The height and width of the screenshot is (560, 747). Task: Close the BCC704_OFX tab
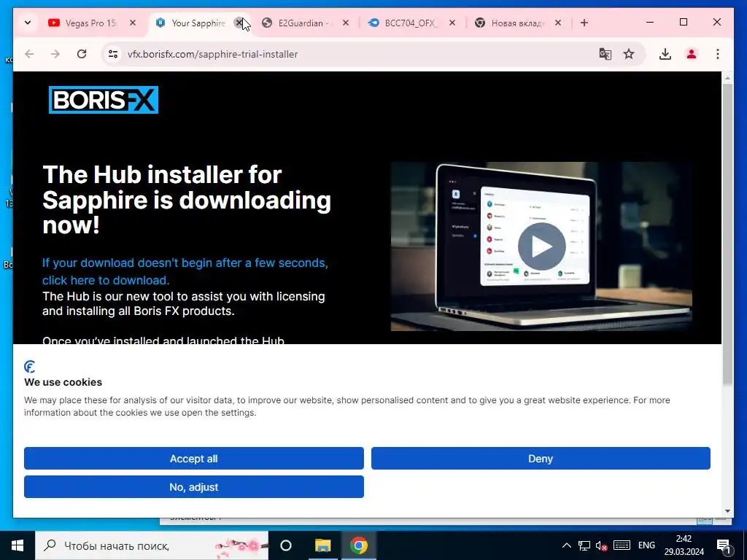pos(452,23)
